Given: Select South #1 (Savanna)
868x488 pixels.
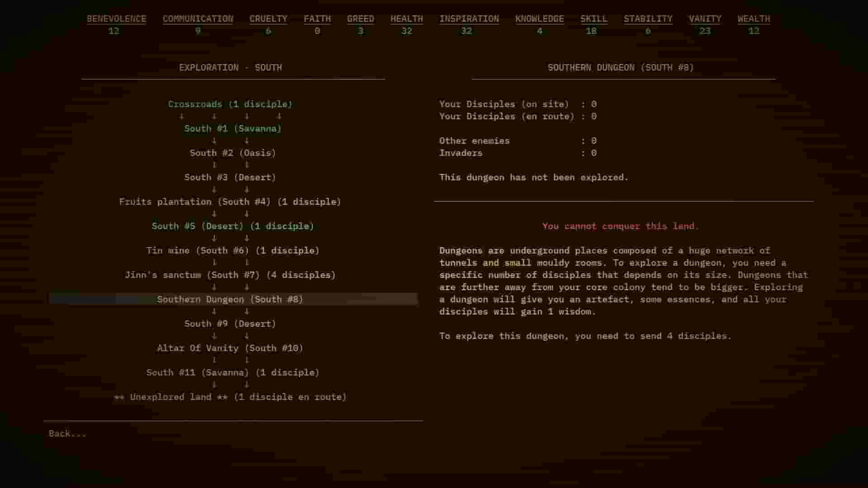Looking at the screenshot, I should pos(232,128).
